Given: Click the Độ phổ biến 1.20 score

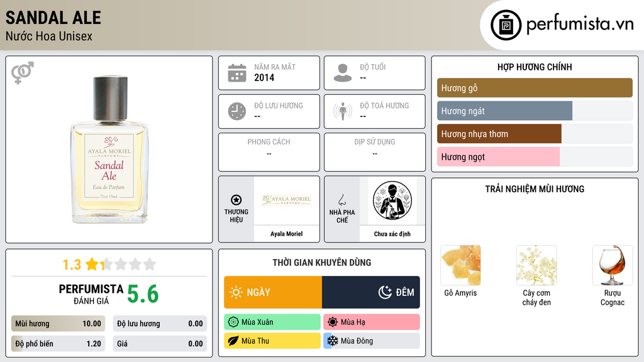Looking at the screenshot, I should point(58,344).
